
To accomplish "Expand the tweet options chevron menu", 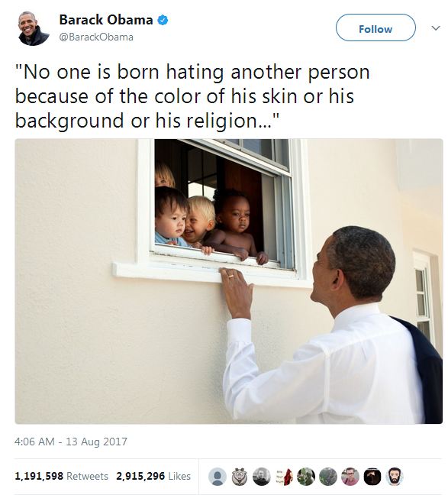I will pyautogui.click(x=436, y=27).
